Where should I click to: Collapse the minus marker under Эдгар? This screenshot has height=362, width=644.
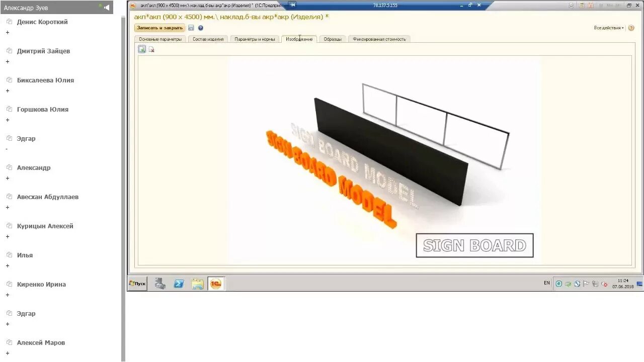point(7,149)
